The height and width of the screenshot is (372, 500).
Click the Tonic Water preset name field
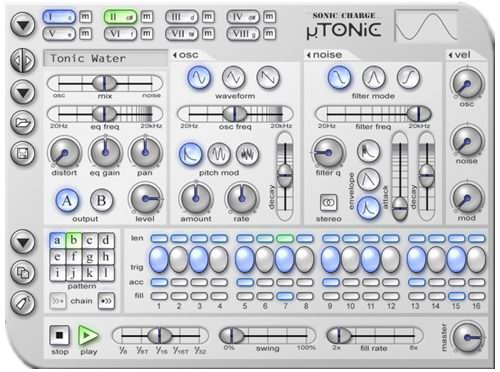(105, 59)
